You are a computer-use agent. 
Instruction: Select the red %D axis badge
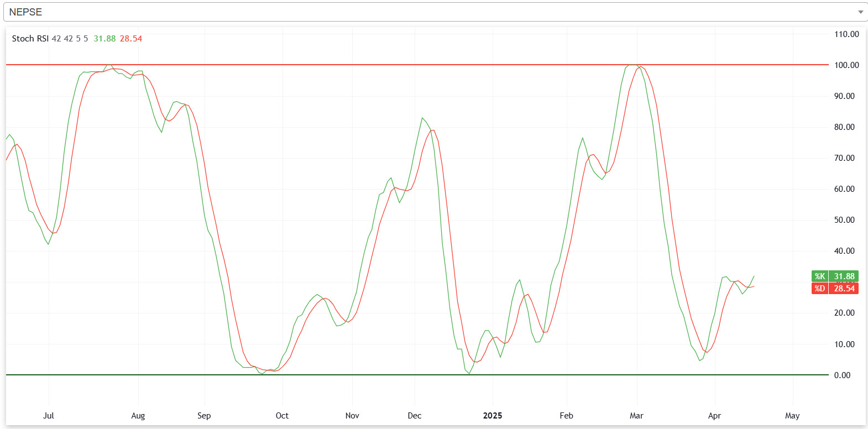click(835, 289)
